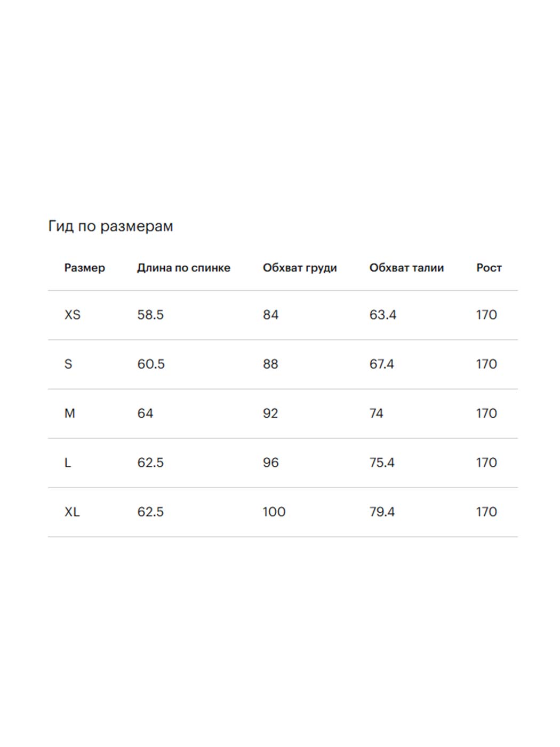Select the M size row label
This screenshot has height=747, width=560.
(x=69, y=414)
